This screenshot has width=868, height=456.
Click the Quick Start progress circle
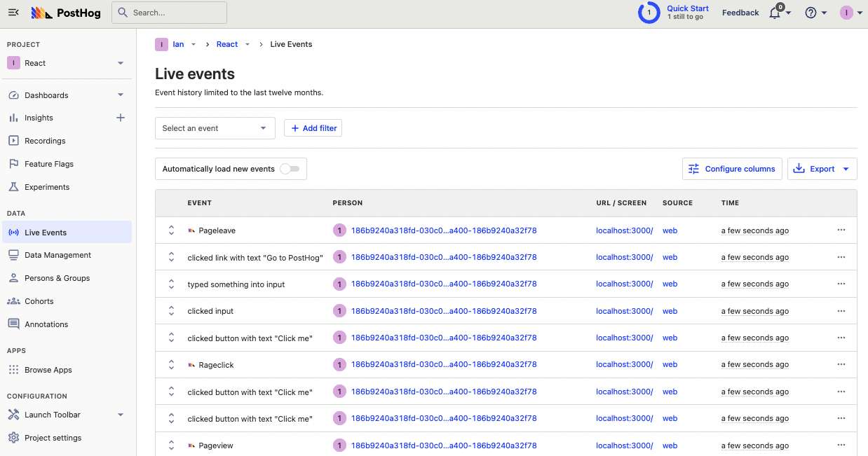(x=649, y=13)
